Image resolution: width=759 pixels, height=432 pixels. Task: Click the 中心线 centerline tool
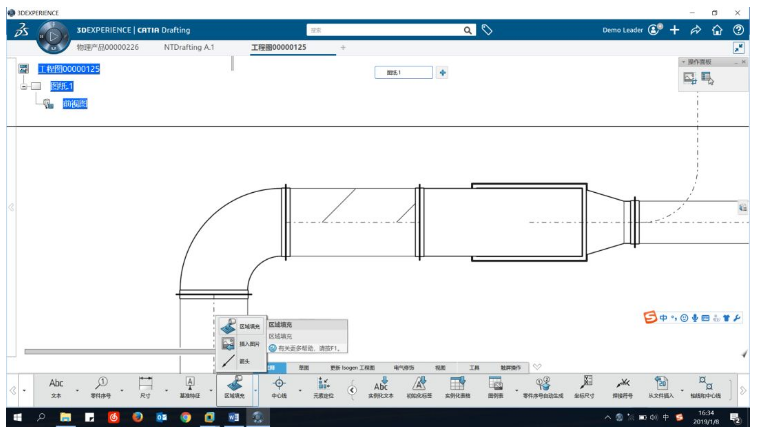pyautogui.click(x=279, y=388)
